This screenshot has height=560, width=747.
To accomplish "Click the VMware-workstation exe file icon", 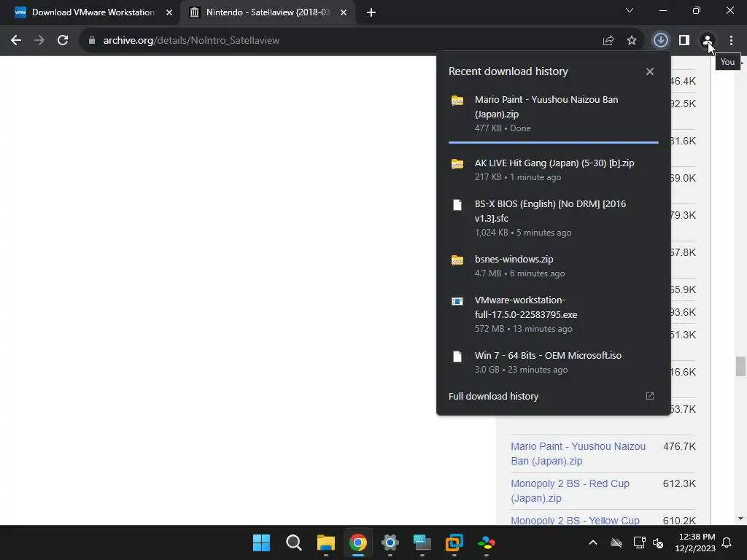I will click(x=457, y=301).
